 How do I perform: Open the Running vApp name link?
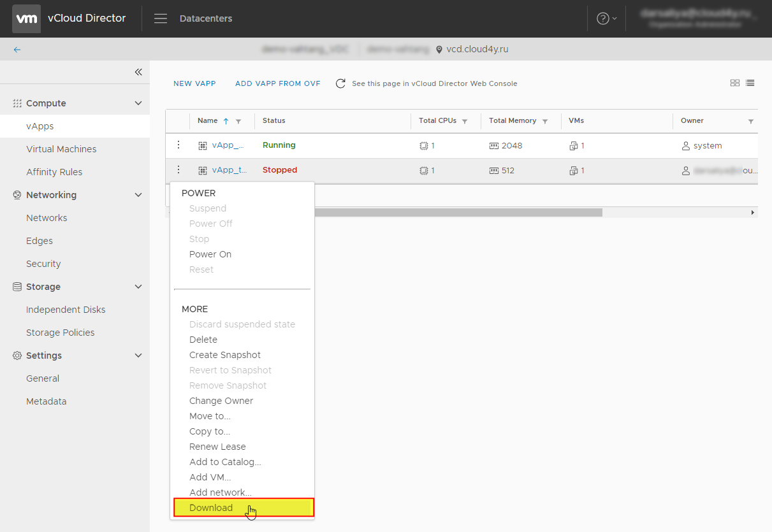228,145
